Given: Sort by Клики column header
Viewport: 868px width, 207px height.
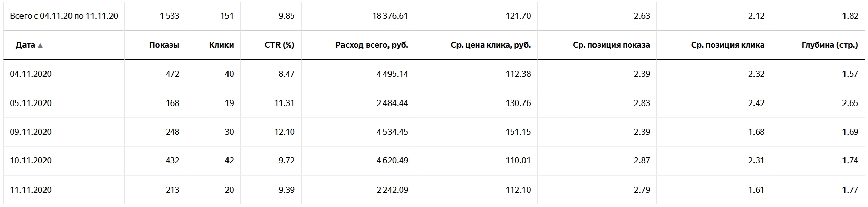Looking at the screenshot, I should coord(221,45).
